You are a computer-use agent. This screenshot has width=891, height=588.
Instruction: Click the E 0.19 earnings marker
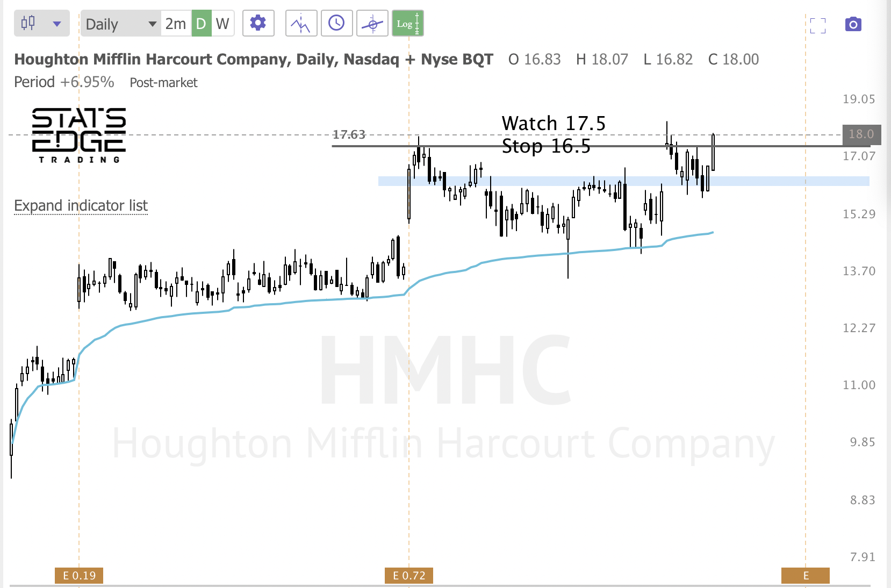79,576
